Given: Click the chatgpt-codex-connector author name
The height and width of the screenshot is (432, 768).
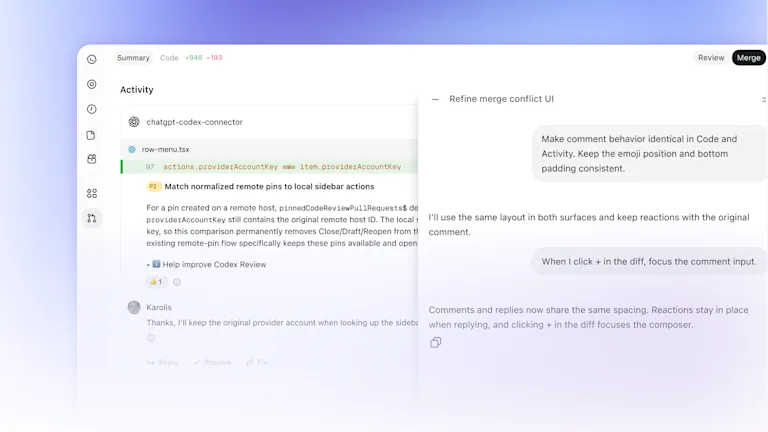Looking at the screenshot, I should (x=194, y=122).
